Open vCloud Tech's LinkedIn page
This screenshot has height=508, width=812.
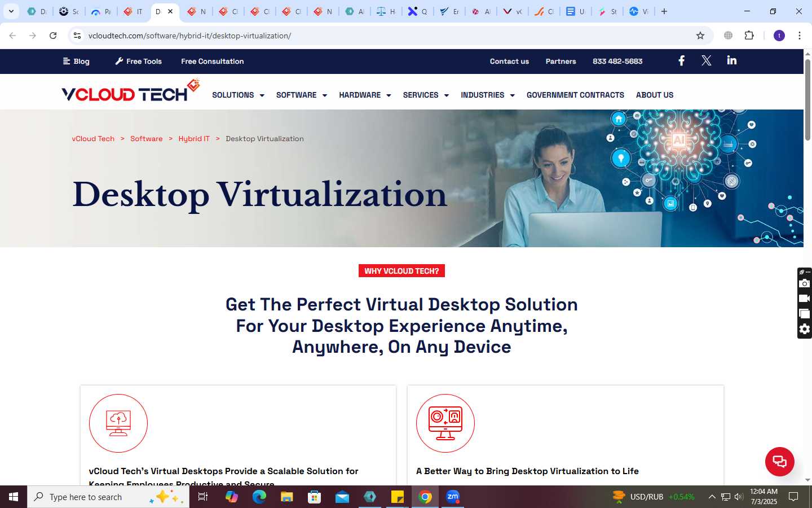coord(732,60)
